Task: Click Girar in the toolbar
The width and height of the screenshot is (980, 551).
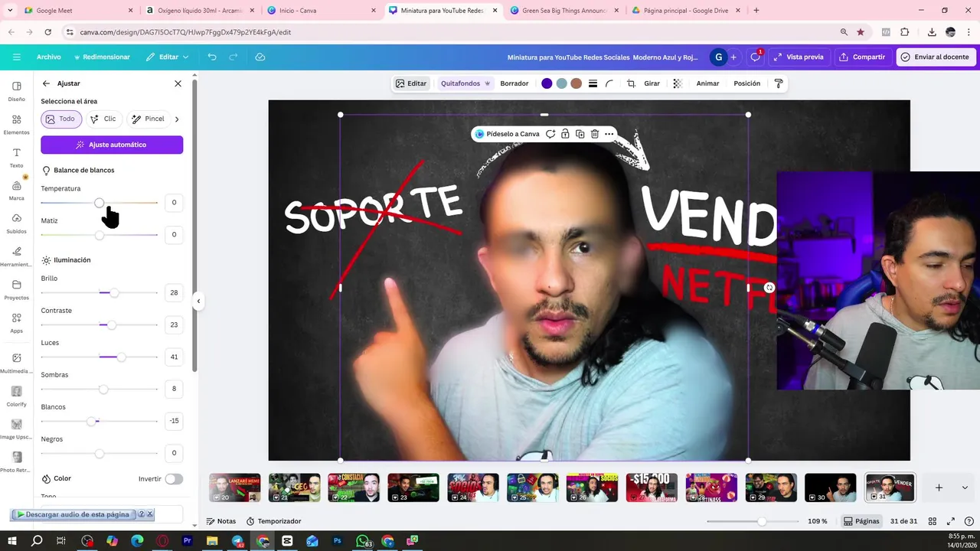Action: (652, 83)
